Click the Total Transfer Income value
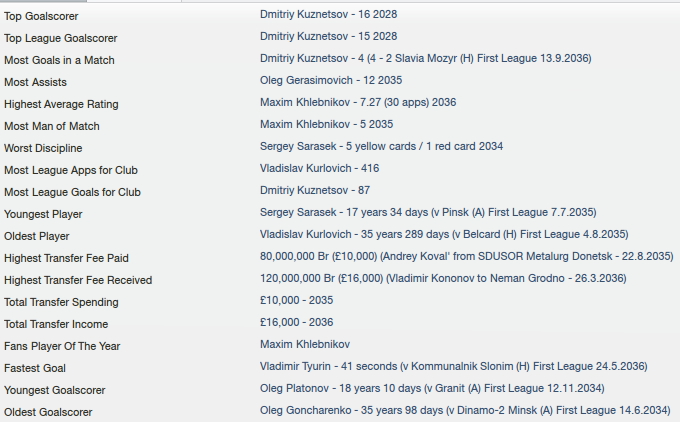Image resolution: width=680 pixels, height=422 pixels. [296, 323]
